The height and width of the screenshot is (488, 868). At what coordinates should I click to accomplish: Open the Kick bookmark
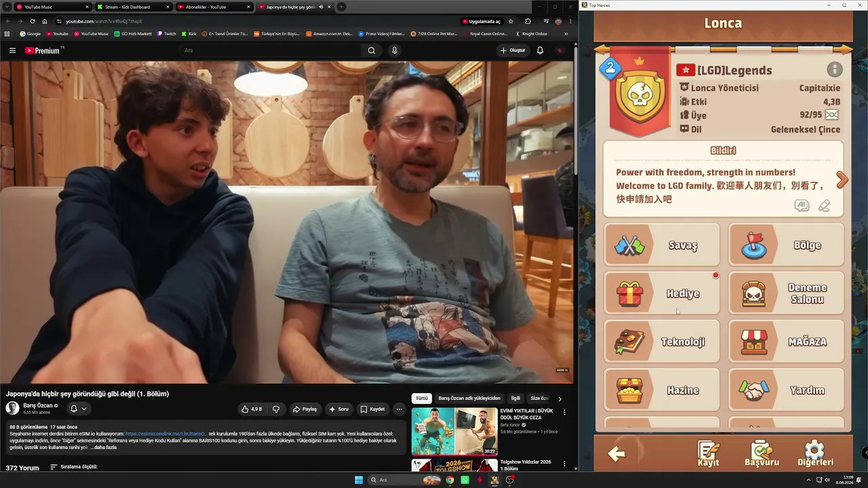(x=189, y=33)
